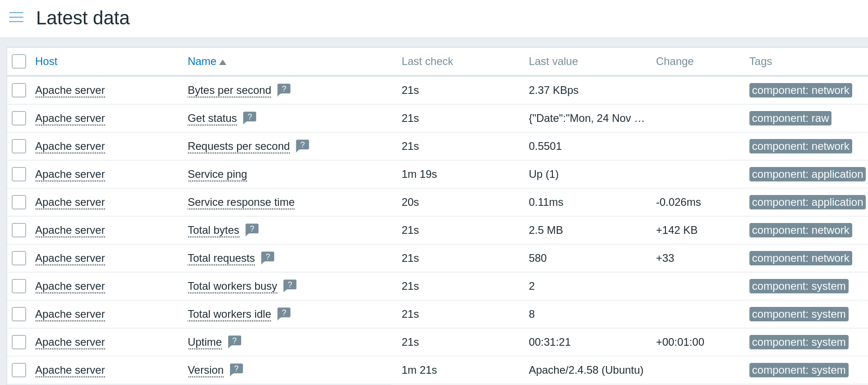Show help tooltip for Bytes per second
868x385 pixels.
coord(284,89)
